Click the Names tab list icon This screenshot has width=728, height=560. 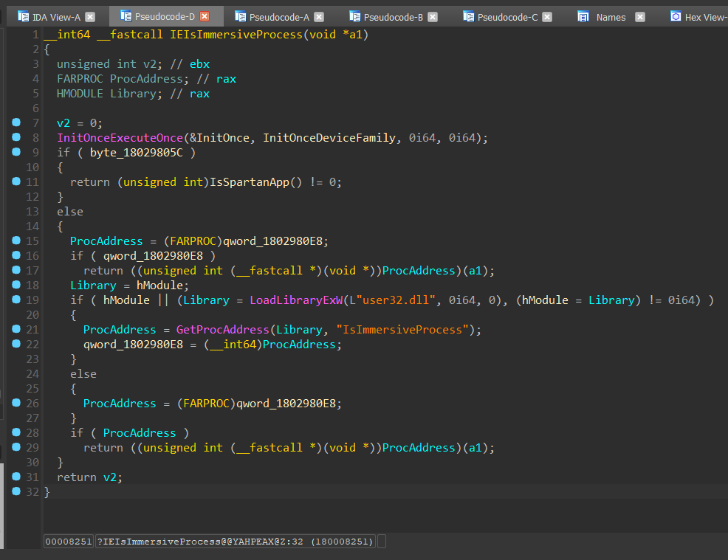pos(583,16)
